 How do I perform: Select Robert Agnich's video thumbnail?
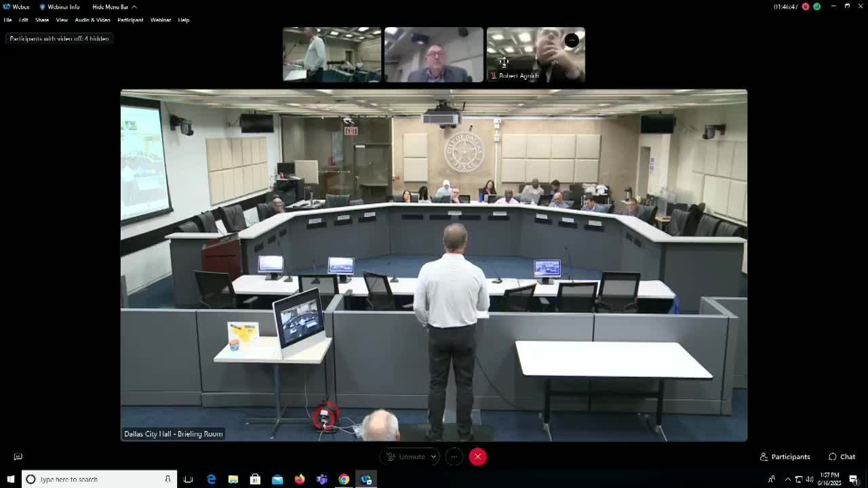[536, 54]
